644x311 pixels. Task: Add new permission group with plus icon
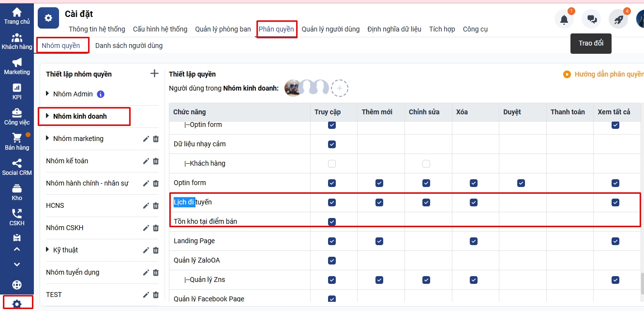[154, 74]
